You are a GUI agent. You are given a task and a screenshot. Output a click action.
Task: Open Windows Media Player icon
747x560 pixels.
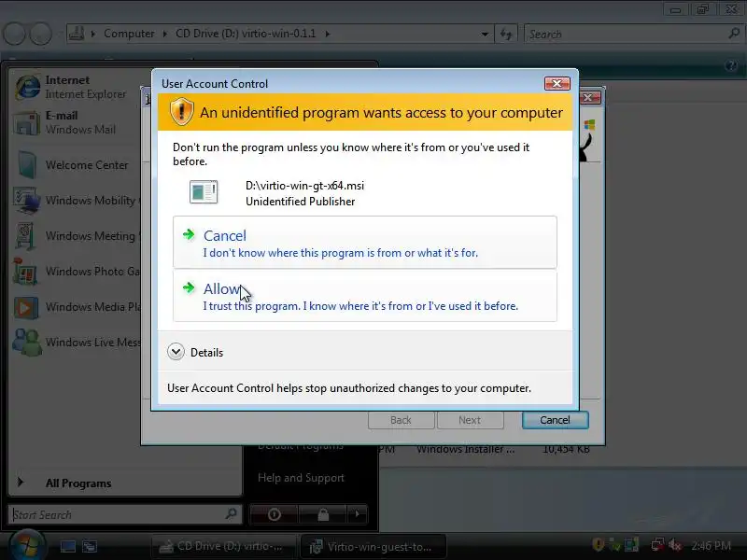click(26, 307)
